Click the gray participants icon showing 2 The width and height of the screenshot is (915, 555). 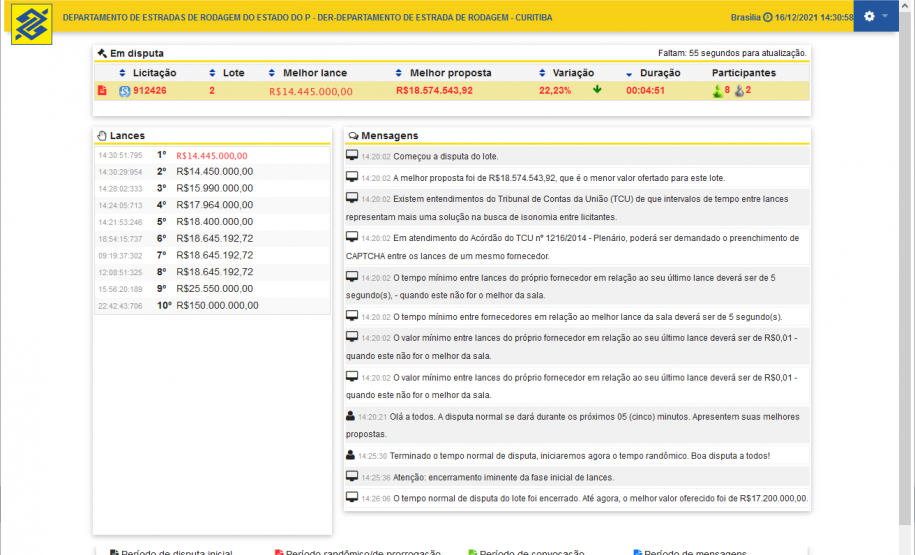739,91
